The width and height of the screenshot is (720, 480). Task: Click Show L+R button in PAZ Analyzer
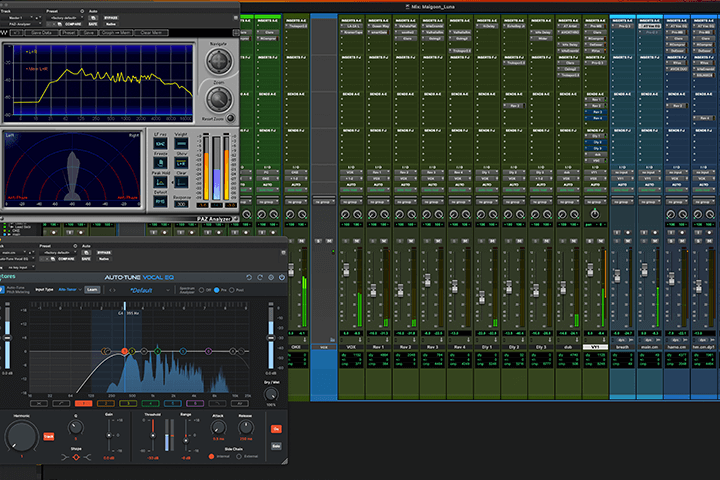coord(181,163)
